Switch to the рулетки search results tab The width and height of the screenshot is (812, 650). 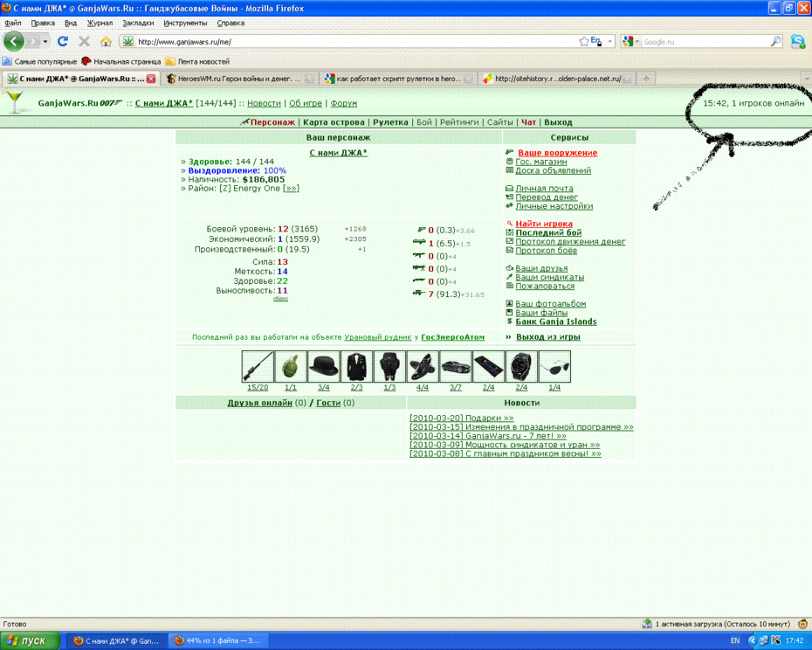click(x=398, y=79)
